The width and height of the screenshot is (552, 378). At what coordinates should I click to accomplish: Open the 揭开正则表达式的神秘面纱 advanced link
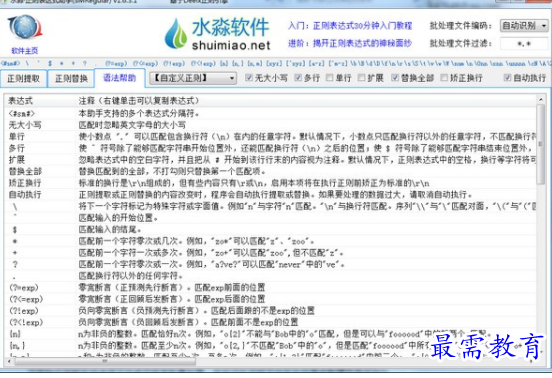click(x=362, y=43)
